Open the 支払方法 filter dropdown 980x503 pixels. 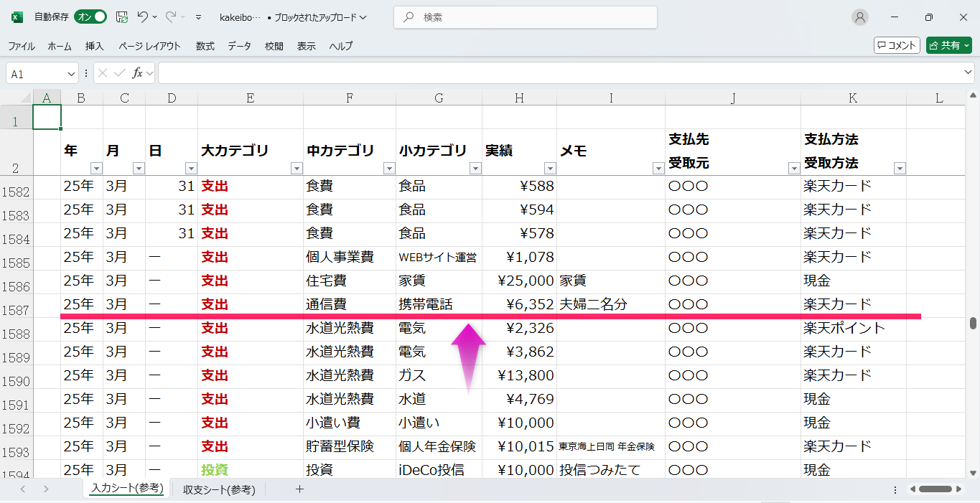[x=900, y=169]
